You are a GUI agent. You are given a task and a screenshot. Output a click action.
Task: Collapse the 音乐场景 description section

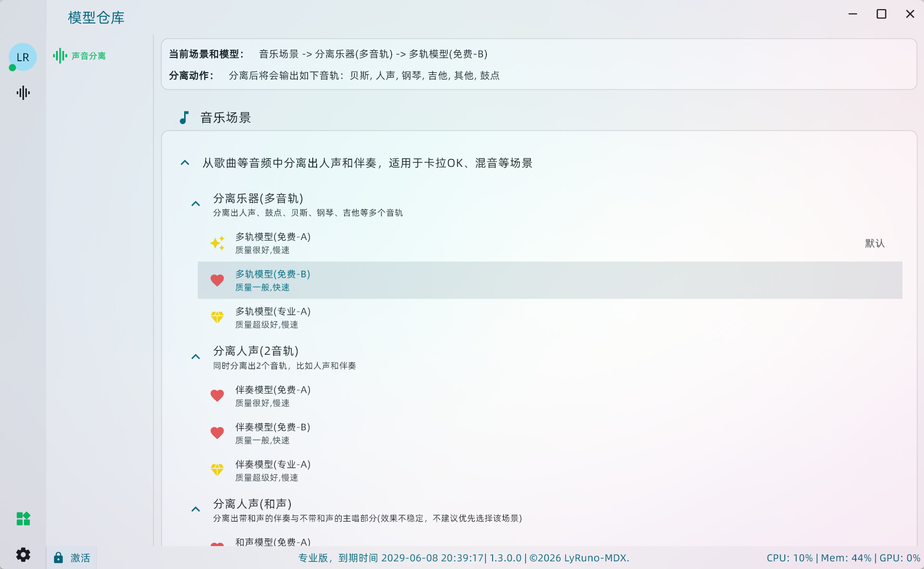click(185, 163)
